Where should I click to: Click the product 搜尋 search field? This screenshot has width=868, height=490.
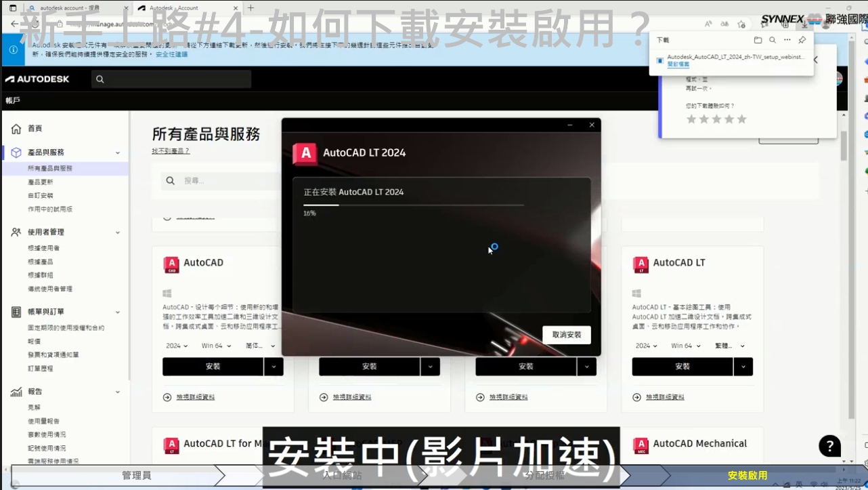point(223,181)
